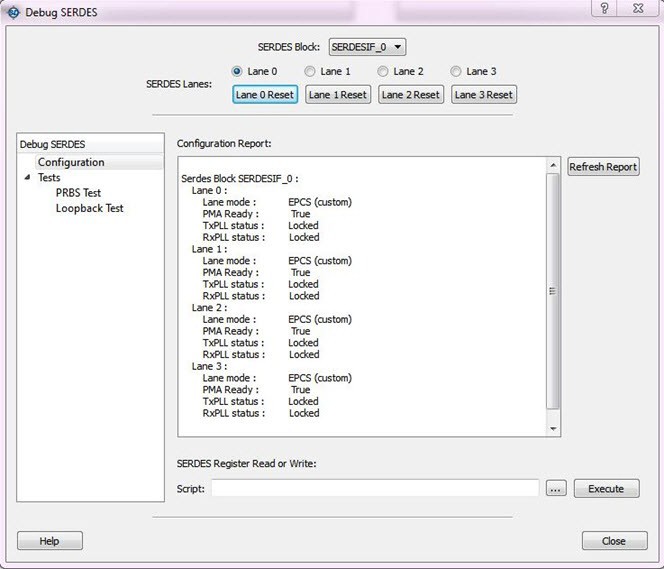Viewport: 664px width, 569px height.
Task: Open Loopback Test in the sidebar
Action: pyautogui.click(x=89, y=208)
